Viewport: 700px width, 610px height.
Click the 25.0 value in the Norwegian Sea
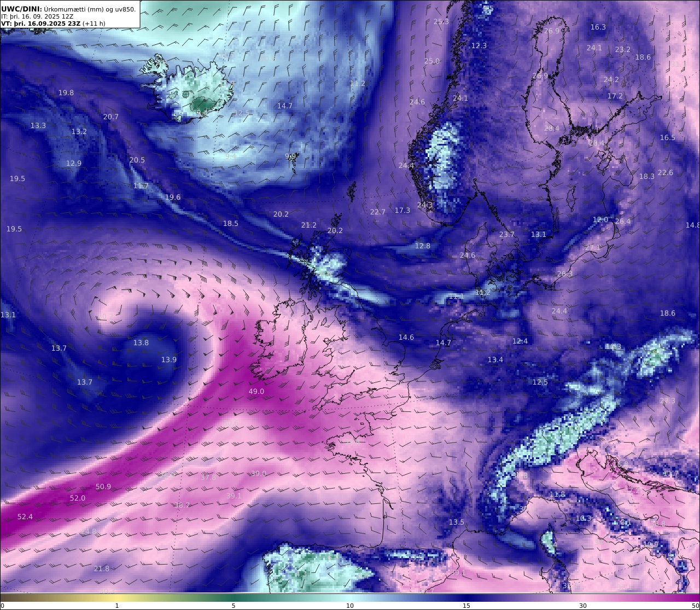[x=432, y=61]
